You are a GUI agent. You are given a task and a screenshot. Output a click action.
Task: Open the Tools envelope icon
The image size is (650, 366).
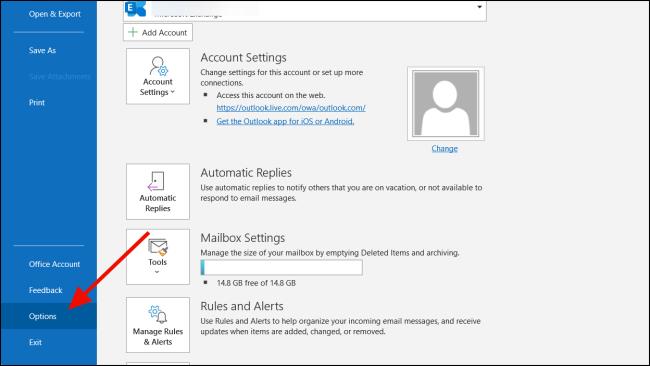pyautogui.click(x=158, y=247)
